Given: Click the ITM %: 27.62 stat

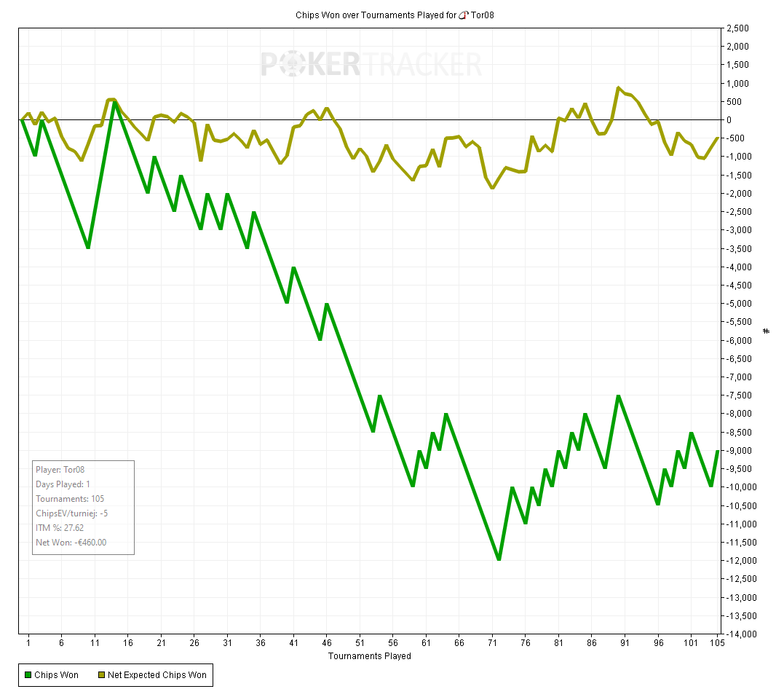Looking at the screenshot, I should 60,528.
